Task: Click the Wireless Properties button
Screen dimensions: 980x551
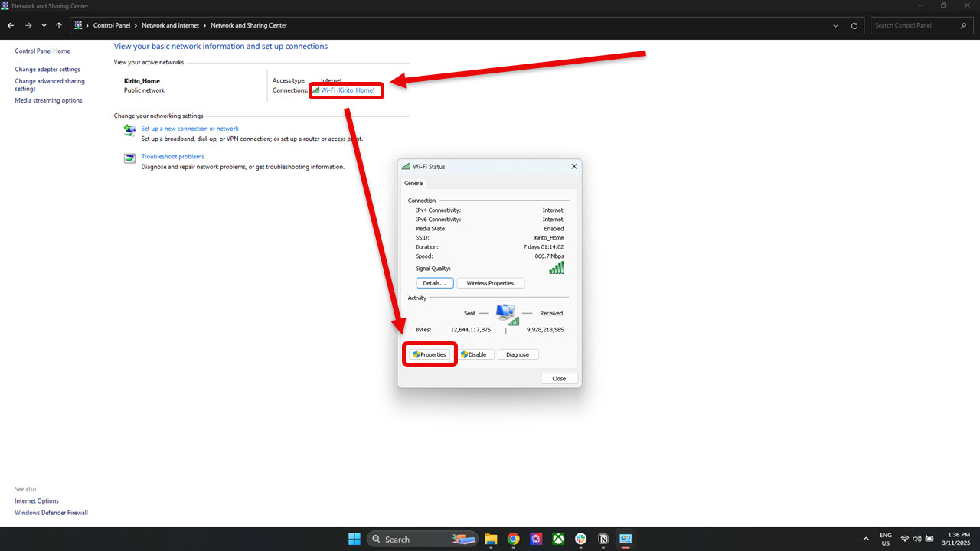Action: pos(490,283)
